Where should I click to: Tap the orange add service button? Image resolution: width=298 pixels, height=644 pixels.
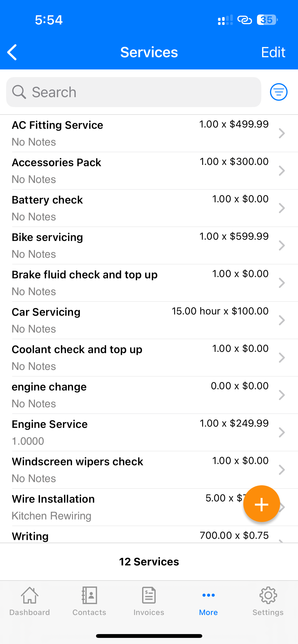click(x=261, y=504)
